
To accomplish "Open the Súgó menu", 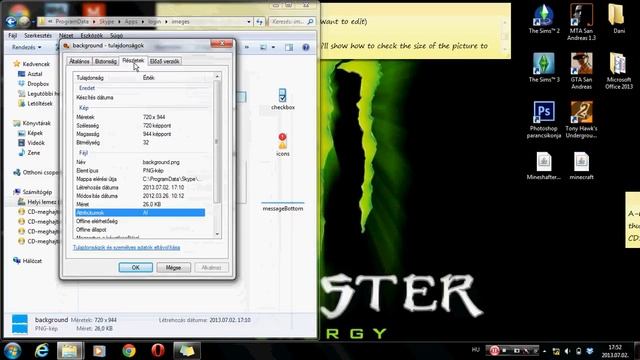I will coord(116,36).
